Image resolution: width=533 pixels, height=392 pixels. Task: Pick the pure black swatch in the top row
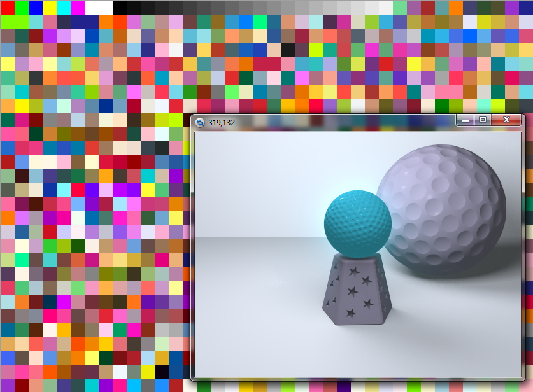119,7
